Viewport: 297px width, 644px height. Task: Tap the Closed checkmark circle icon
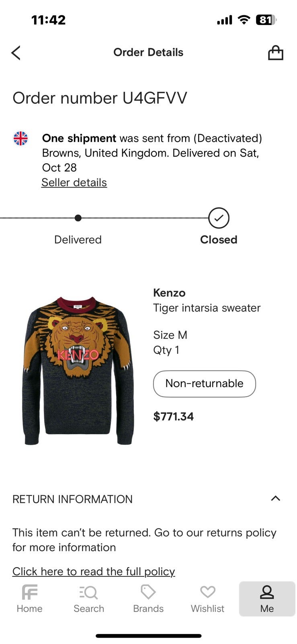point(219,218)
